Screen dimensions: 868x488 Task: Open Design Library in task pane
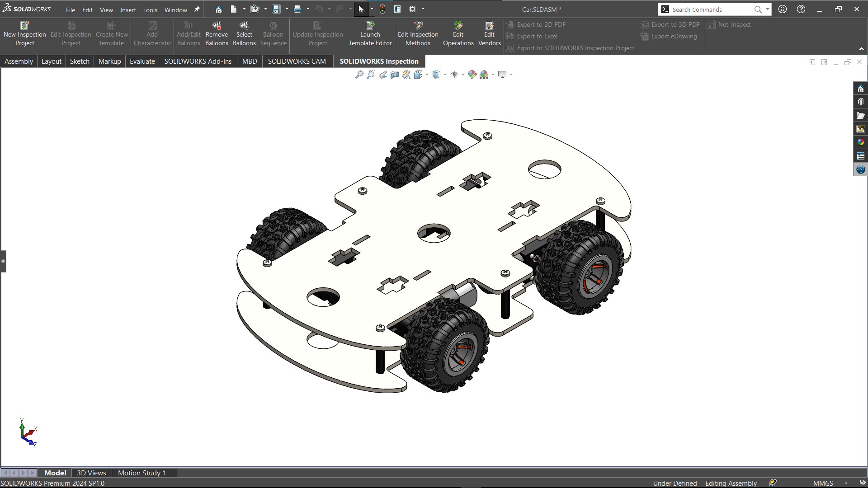pos(860,102)
